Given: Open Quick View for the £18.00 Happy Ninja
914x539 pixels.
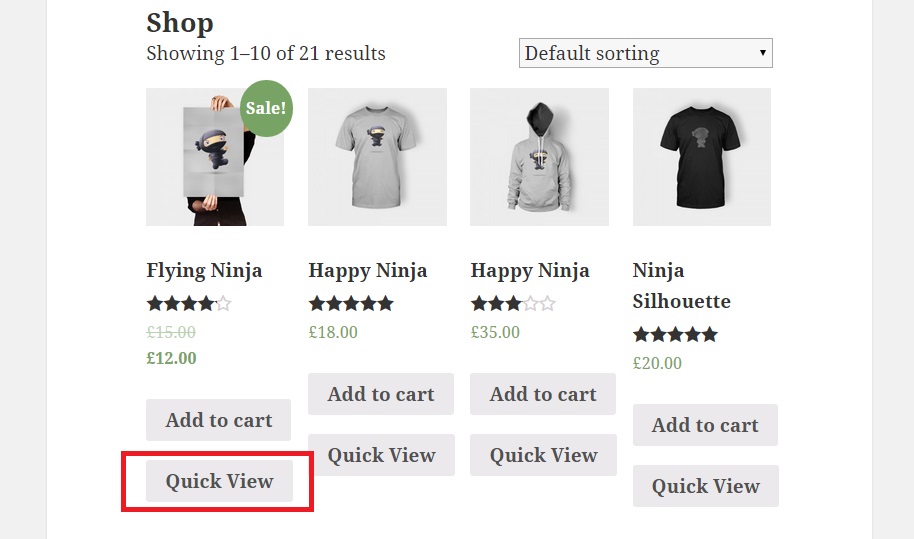Looking at the screenshot, I should coord(381,455).
